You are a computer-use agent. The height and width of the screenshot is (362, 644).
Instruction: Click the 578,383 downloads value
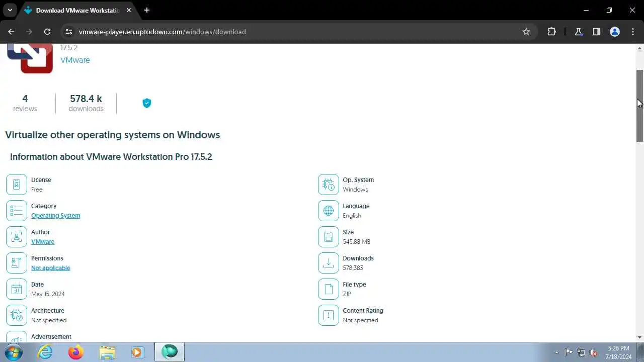[x=353, y=268]
